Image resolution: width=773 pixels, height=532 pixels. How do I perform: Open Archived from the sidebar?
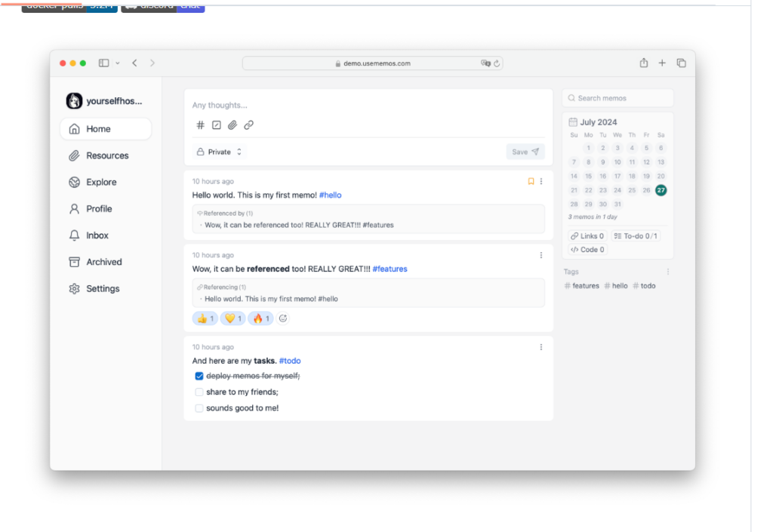[x=106, y=262]
